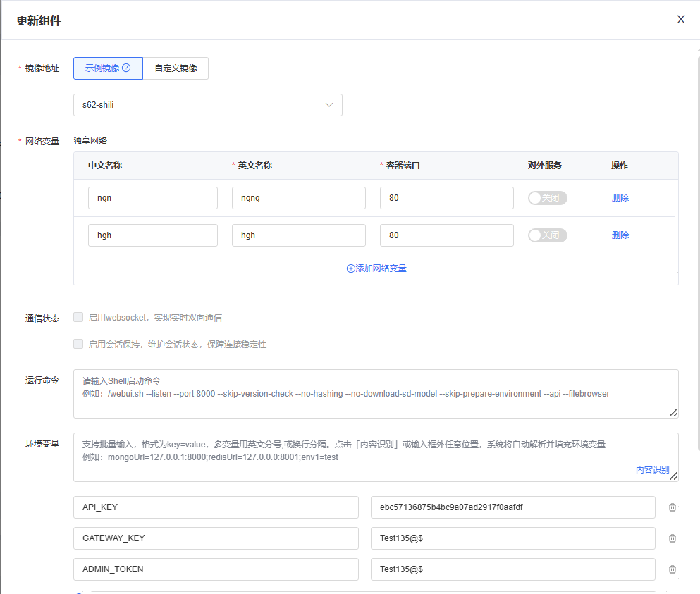Image resolution: width=700 pixels, height=594 pixels.
Task: Open the s62-shili image dropdown
Action: click(207, 105)
